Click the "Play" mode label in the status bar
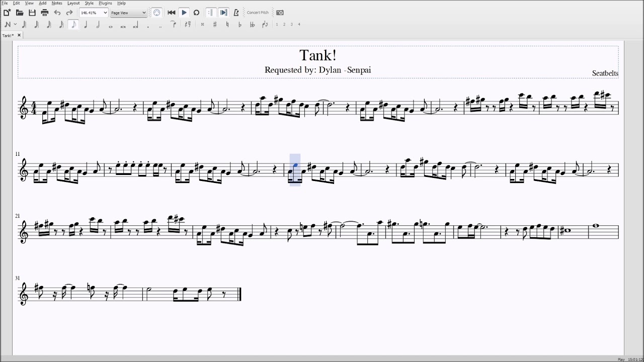Image resolution: width=644 pixels, height=362 pixels. [621, 359]
